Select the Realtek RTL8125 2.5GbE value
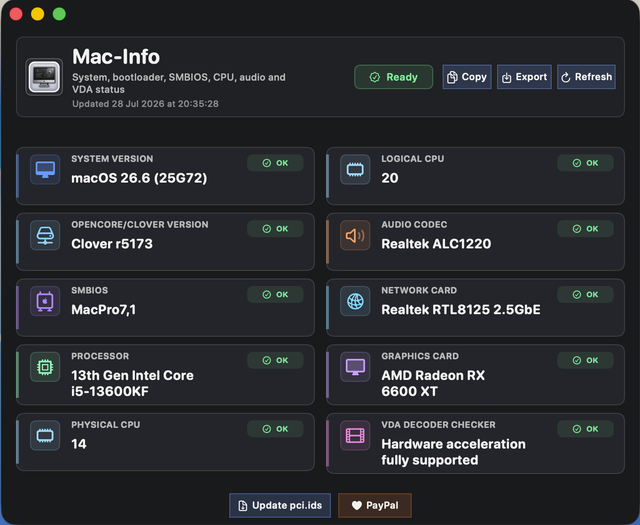This screenshot has height=525, width=640. click(461, 310)
